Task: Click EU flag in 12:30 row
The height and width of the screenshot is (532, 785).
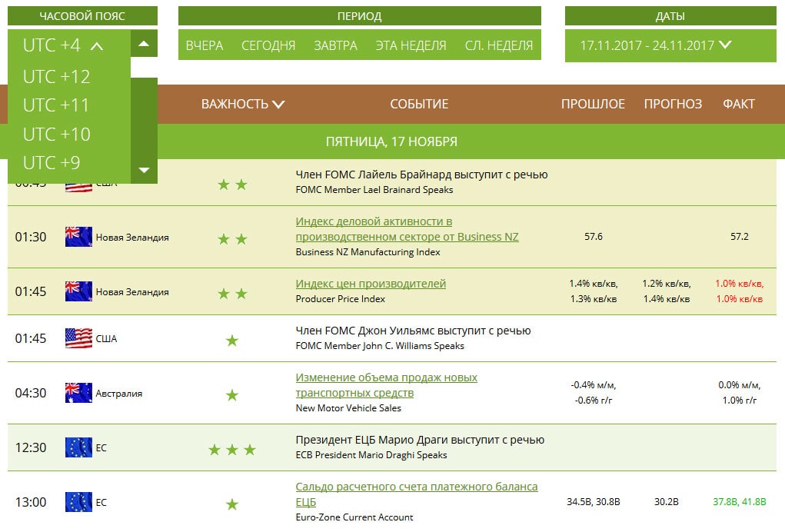Action: coord(78,447)
